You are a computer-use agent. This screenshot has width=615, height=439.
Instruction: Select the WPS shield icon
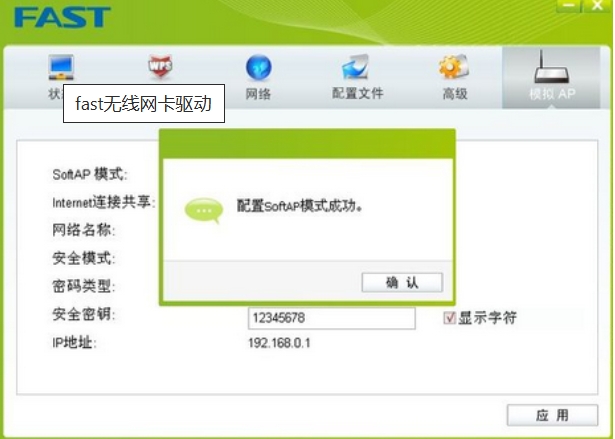point(160,66)
